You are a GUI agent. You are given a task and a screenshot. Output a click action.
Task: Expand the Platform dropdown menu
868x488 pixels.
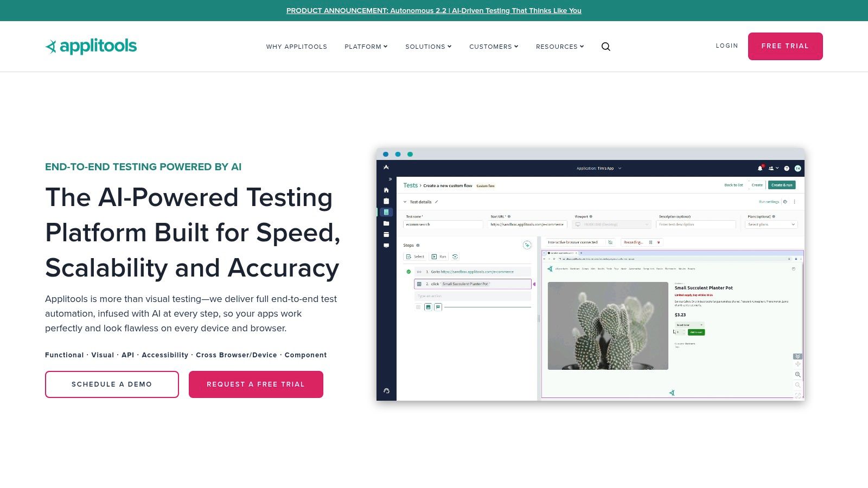tap(366, 47)
